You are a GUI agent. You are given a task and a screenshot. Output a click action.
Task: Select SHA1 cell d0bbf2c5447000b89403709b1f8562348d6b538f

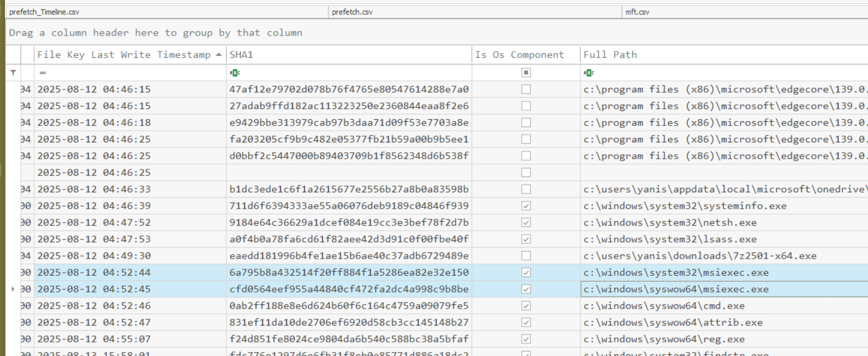(x=349, y=156)
